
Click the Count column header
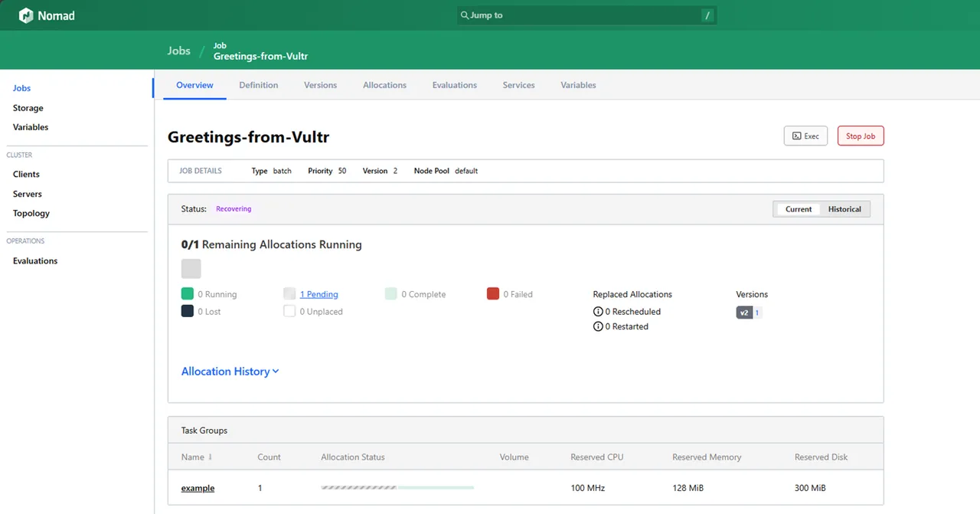coord(269,457)
